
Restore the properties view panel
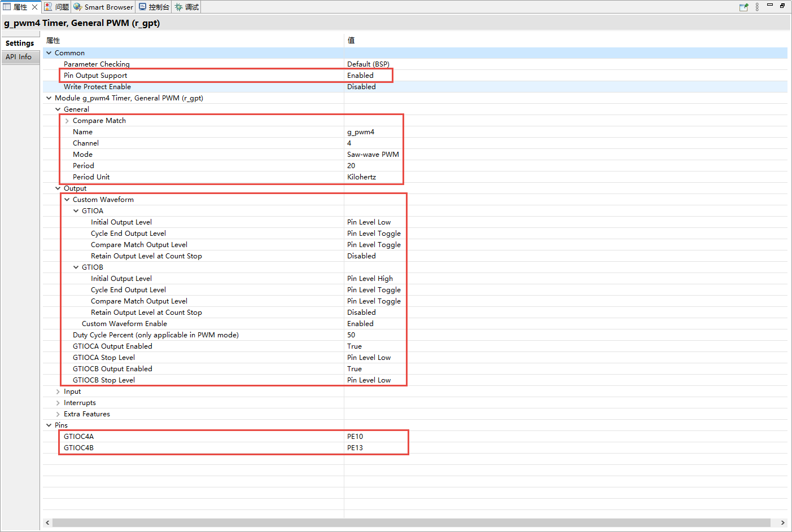pos(782,5)
